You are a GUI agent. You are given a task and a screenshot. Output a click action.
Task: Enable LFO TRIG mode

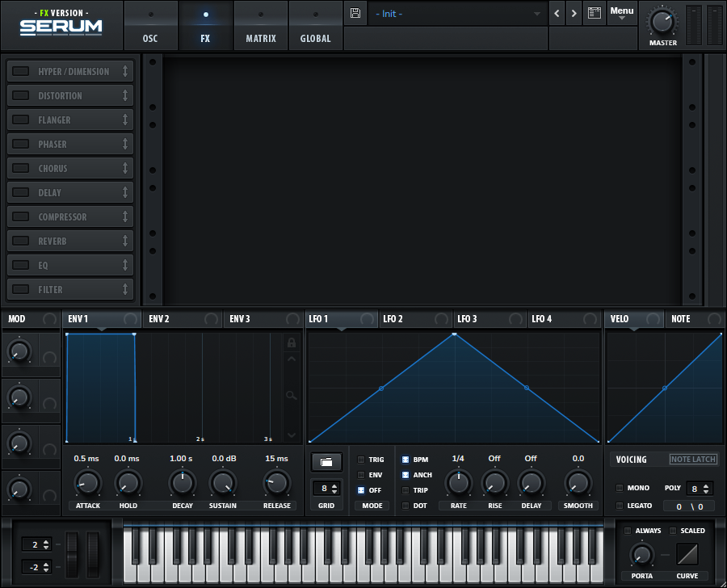[x=361, y=460]
